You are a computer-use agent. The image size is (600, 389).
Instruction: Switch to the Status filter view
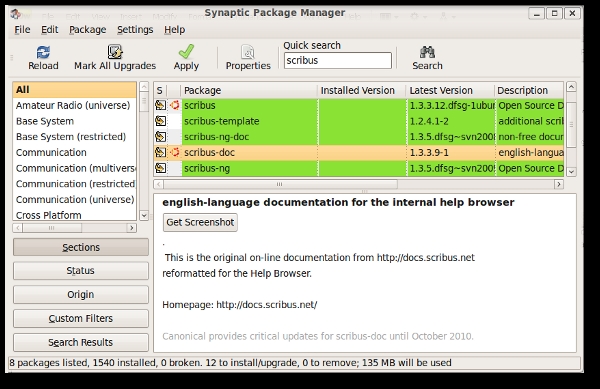pyautogui.click(x=81, y=271)
